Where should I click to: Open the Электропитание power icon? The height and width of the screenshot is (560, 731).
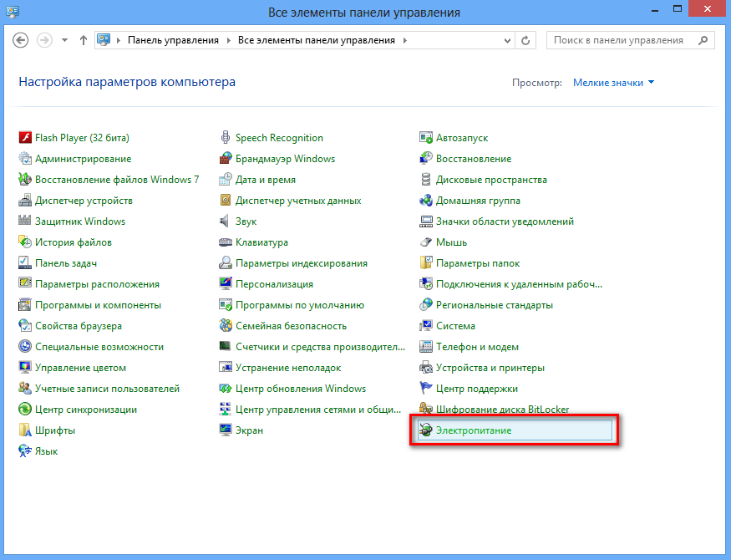click(x=426, y=430)
